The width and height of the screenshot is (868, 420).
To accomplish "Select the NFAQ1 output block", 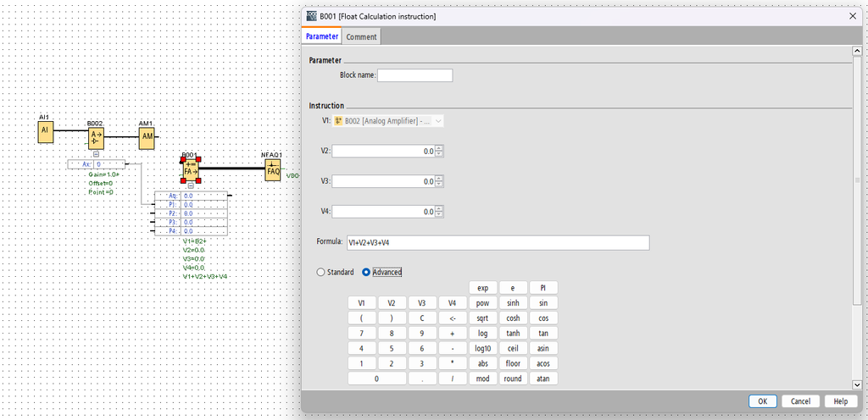I will (273, 169).
